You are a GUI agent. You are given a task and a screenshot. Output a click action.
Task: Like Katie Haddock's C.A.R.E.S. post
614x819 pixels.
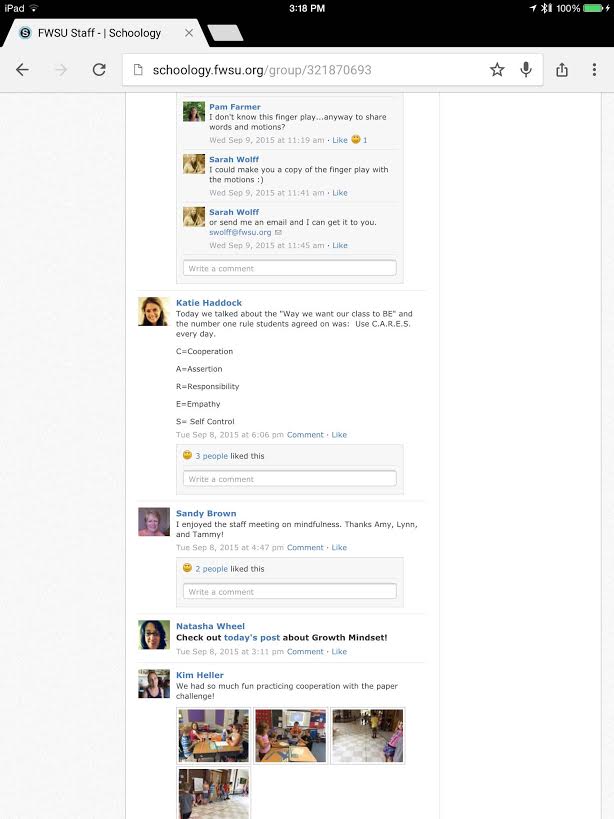click(339, 435)
